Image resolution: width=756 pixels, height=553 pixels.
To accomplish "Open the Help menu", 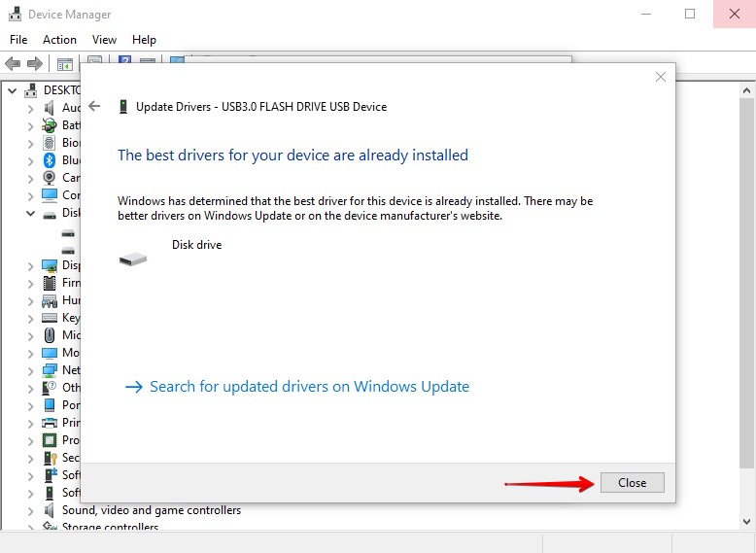I will coord(144,40).
